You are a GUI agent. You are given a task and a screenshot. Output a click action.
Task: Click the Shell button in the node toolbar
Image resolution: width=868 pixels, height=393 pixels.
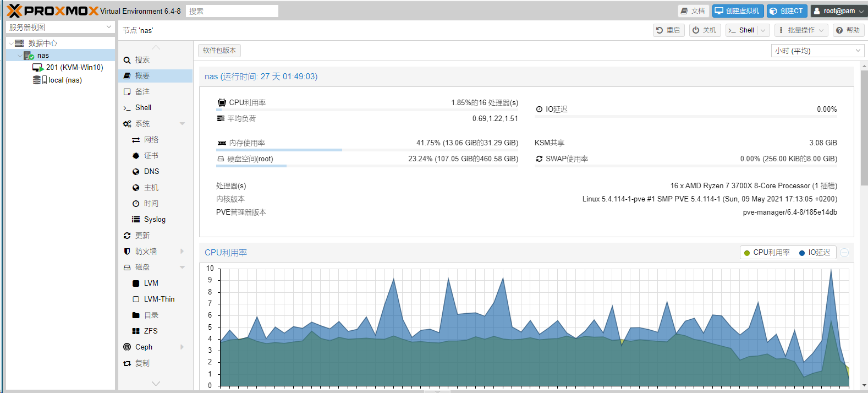[741, 30]
